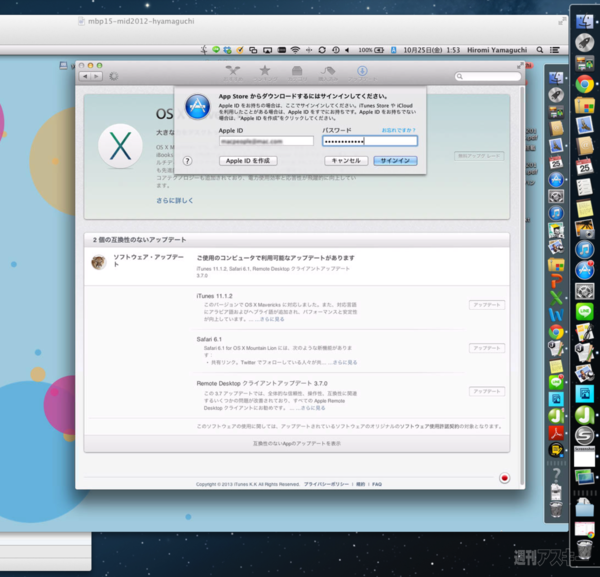The image size is (600, 577).
Task: Click the Apple ID を作成 button
Action: click(x=248, y=161)
